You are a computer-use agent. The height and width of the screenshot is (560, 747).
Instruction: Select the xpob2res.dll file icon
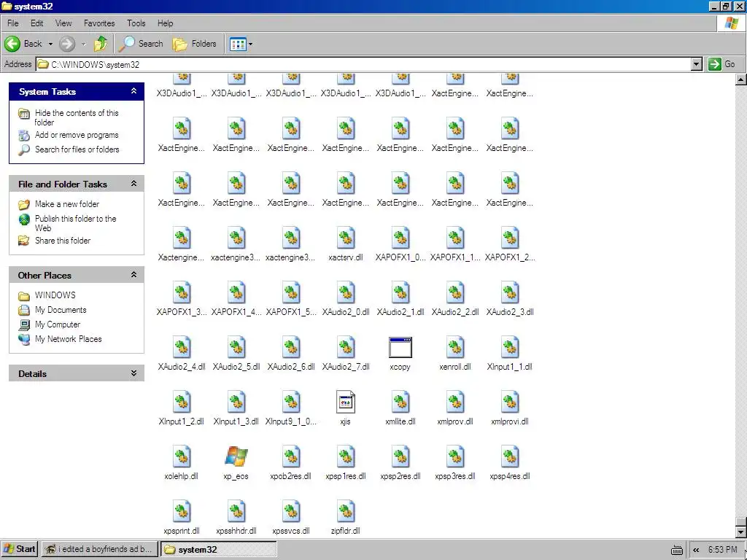(x=291, y=457)
